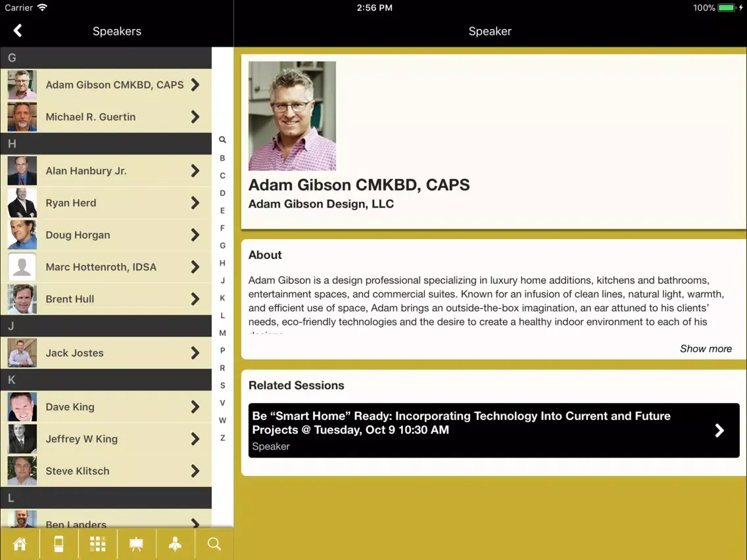Open the mobile device tab in bottom bar
Image resolution: width=747 pixels, height=560 pixels.
59,544
